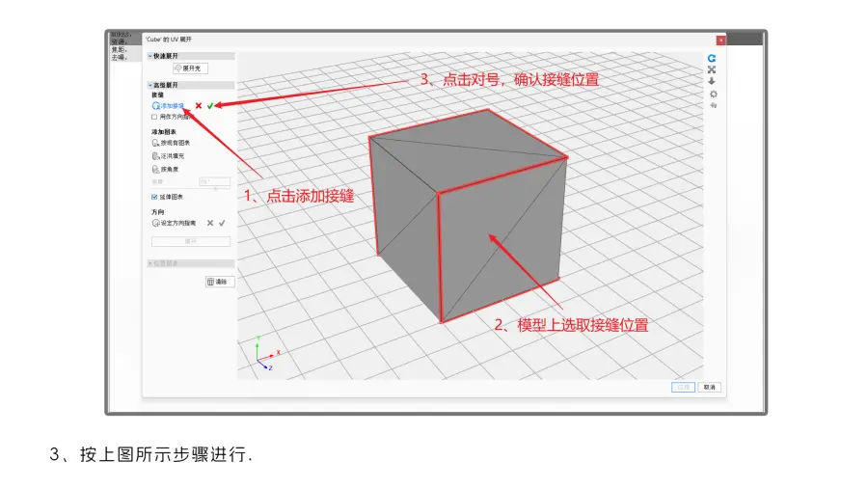Click the 清除 clear button
Screen dimensions: 868x488
[x=220, y=282]
